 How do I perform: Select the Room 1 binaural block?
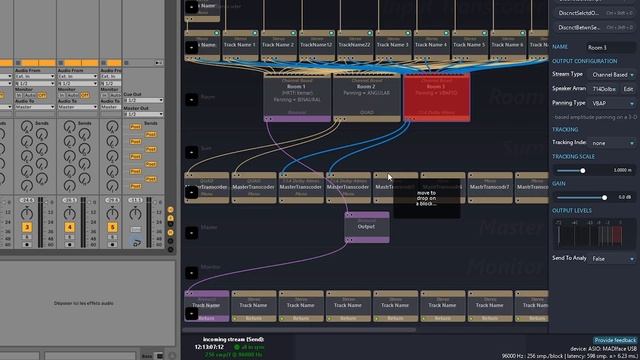tap(297, 97)
